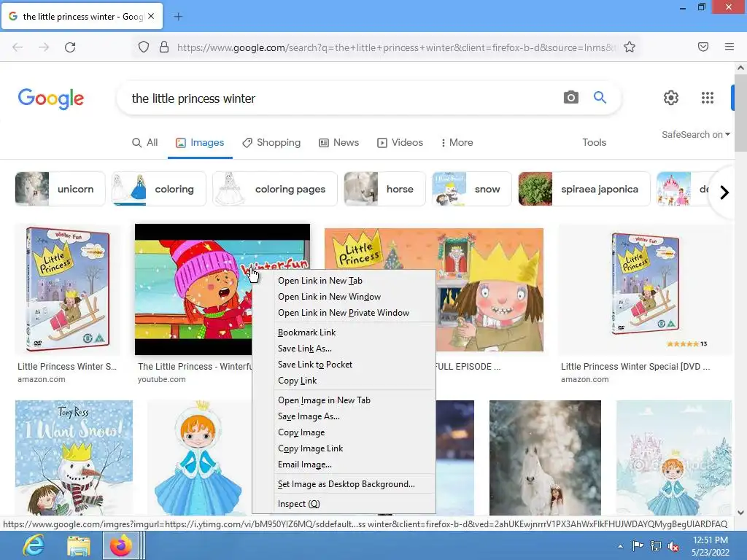Filter results by spiraea japonica chip
Viewport: 747px width, 560px height.
click(584, 189)
